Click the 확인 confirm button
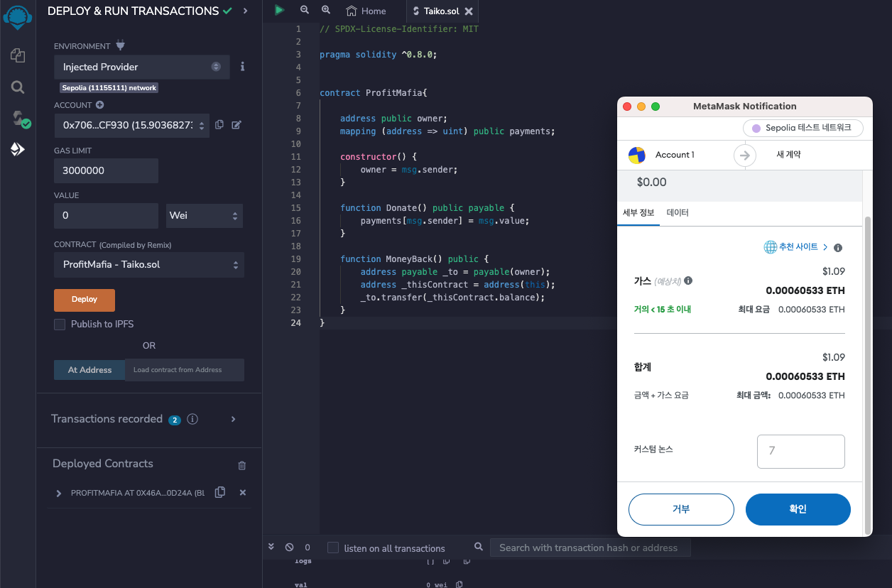Image resolution: width=892 pixels, height=588 pixels. [x=798, y=509]
